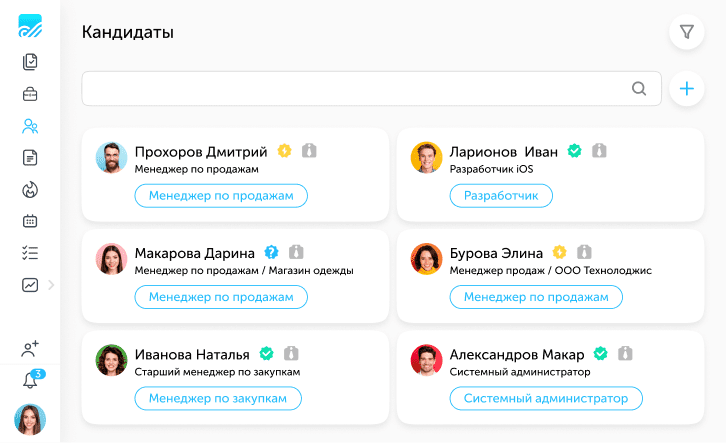Click text Старший менеджер по закупкам

217,372
